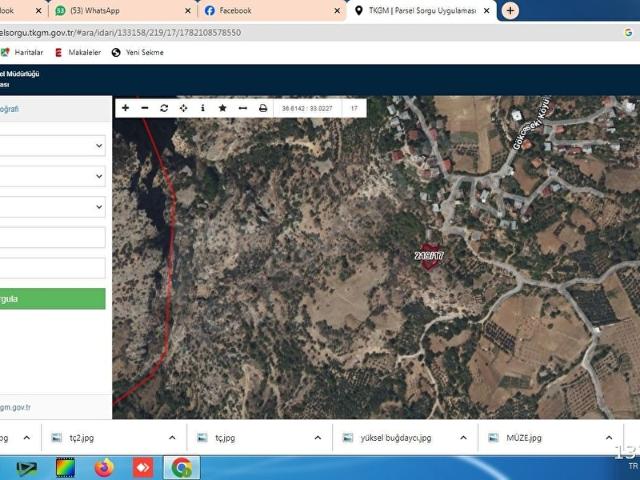Open the third dropdown in query panel
This screenshot has height=480, width=640.
point(52,207)
